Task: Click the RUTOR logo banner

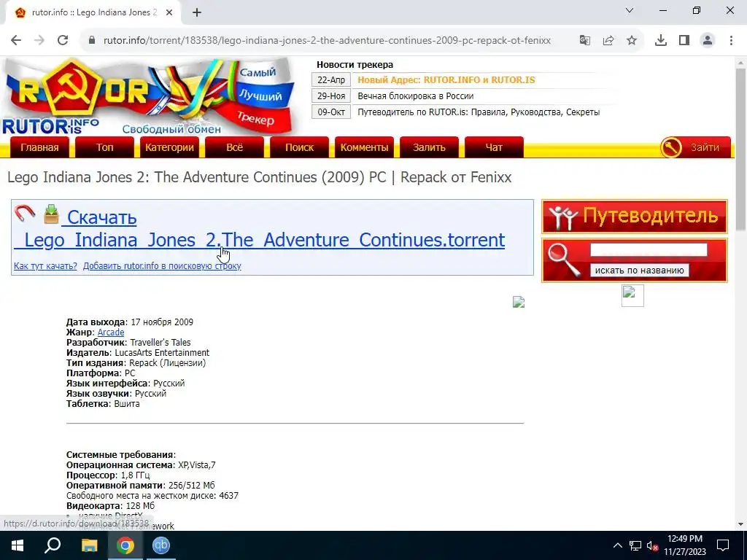Action: click(149, 97)
